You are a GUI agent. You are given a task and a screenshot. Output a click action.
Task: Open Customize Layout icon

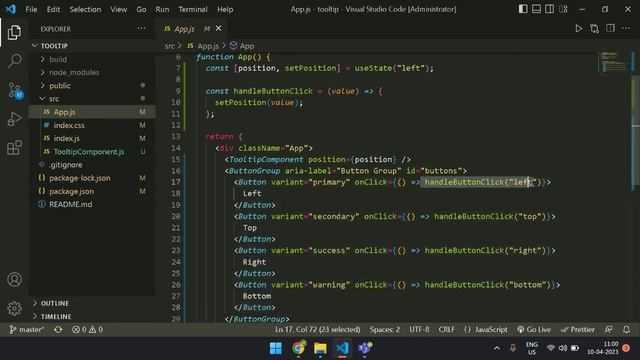pyautogui.click(x=563, y=9)
